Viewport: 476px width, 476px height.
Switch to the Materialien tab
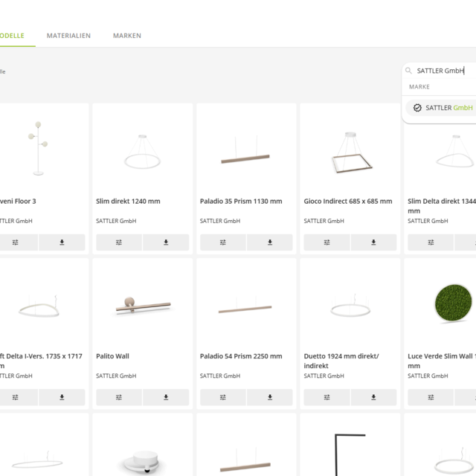coord(68,36)
